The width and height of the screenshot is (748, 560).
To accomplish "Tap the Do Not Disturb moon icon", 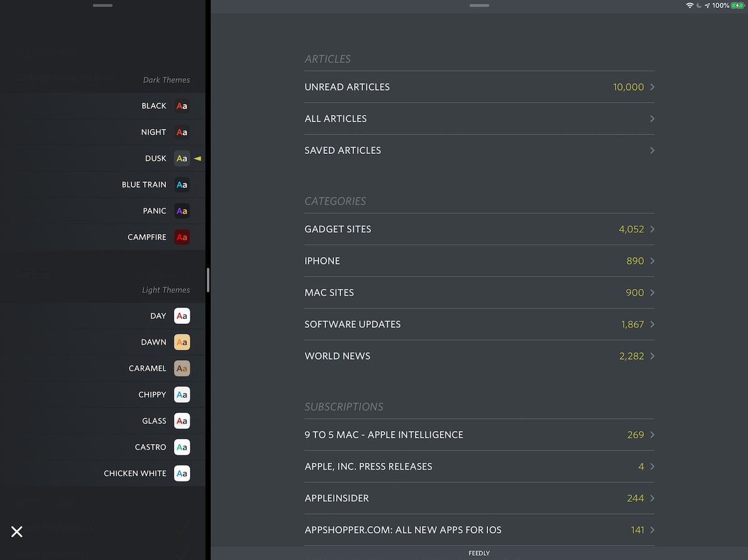I will point(699,6).
